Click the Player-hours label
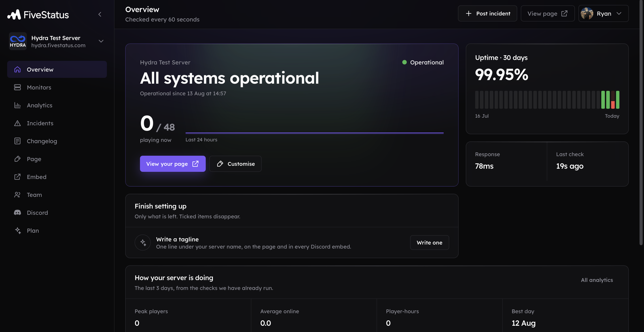The image size is (644, 332). pos(402,311)
